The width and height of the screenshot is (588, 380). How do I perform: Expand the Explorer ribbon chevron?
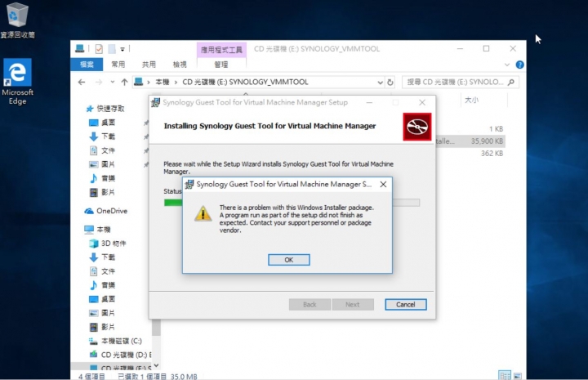pos(507,65)
